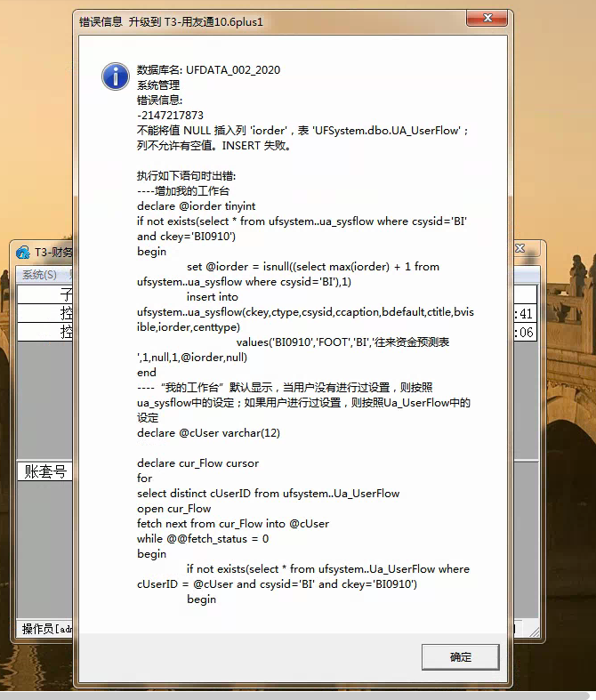Click the 'fetch next from cur_Flow' line

point(233,524)
